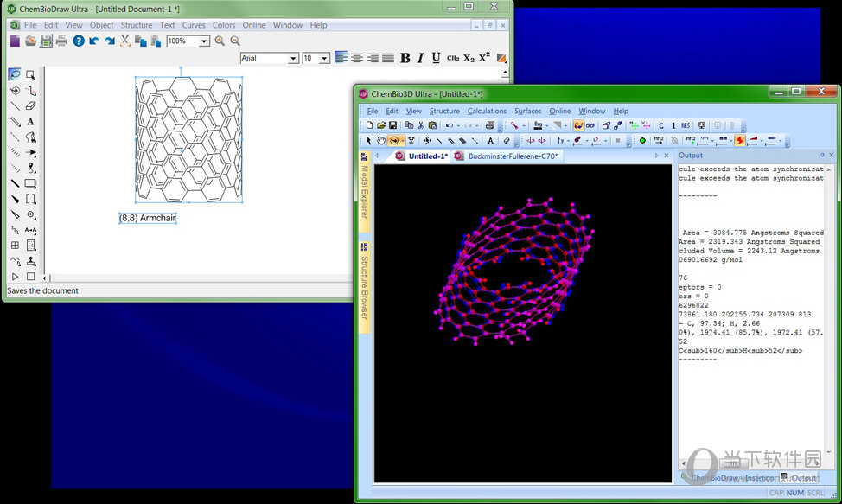Click the Save disk icon in ChemBio3D

(x=393, y=125)
